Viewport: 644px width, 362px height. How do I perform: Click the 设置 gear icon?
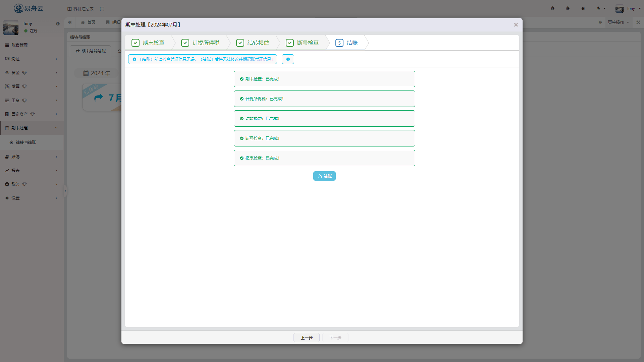[x=7, y=198]
